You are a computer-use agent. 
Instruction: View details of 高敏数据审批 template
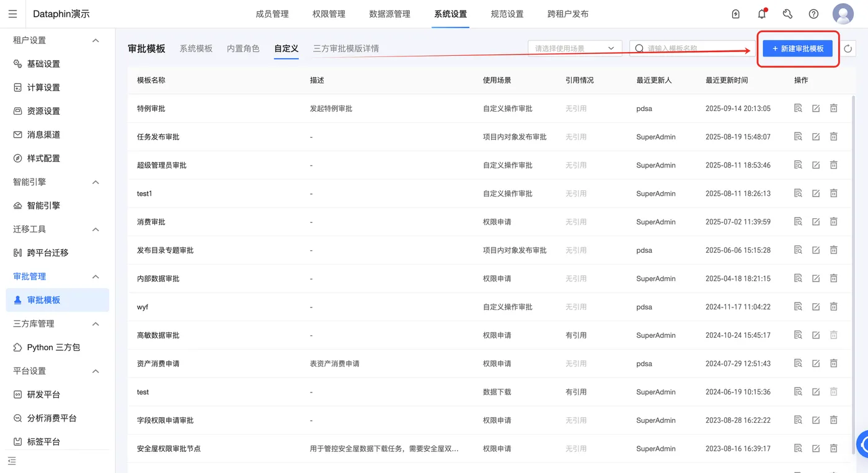pos(798,335)
